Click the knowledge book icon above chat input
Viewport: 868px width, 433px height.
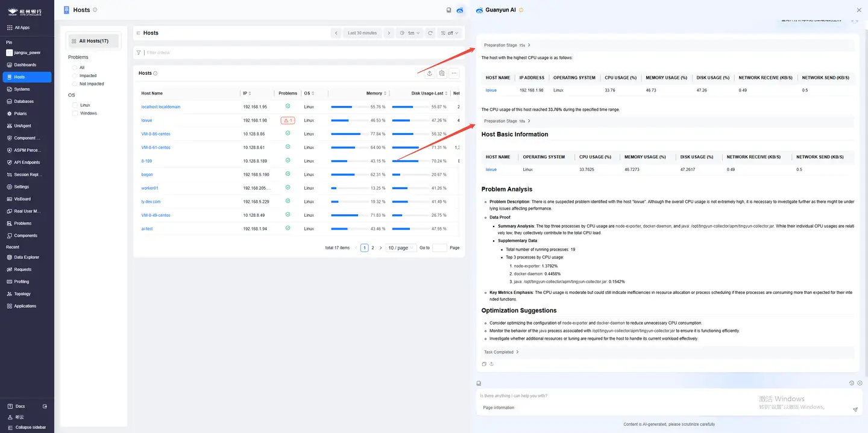click(x=479, y=383)
